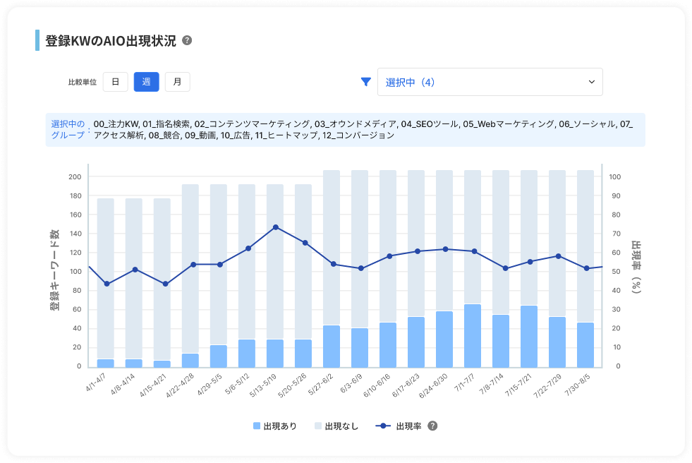Click help icon next to 出現率 legend

433,425
